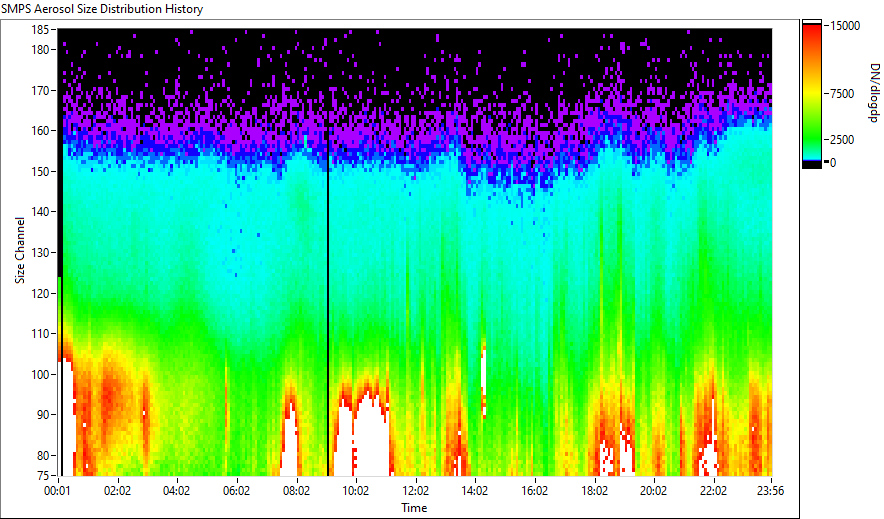Click the 120 size channel axis value
Screen dimensions: 884x519
pyautogui.click(x=41, y=293)
